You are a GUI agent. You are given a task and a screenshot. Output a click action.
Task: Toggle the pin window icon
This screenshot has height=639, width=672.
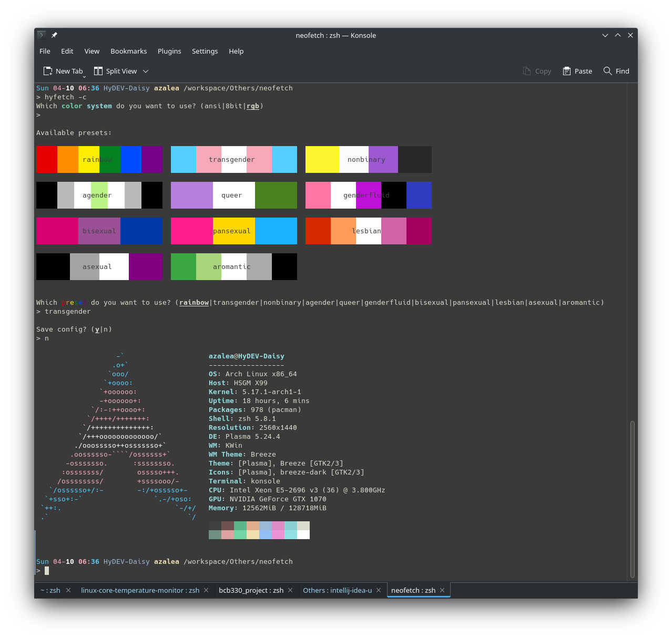pyautogui.click(x=54, y=35)
